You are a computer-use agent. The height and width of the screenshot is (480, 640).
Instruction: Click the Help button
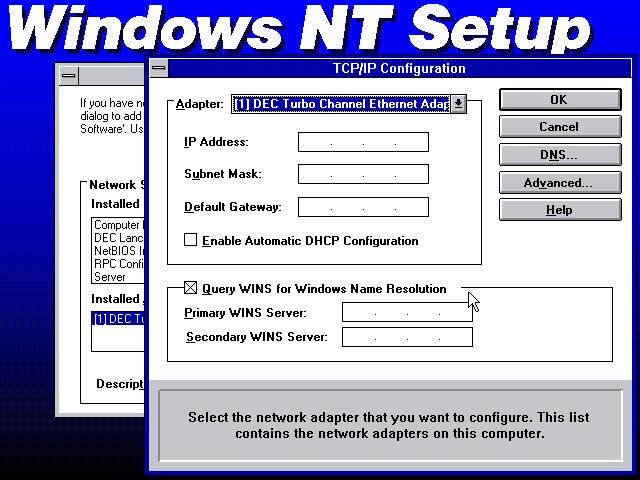(560, 210)
